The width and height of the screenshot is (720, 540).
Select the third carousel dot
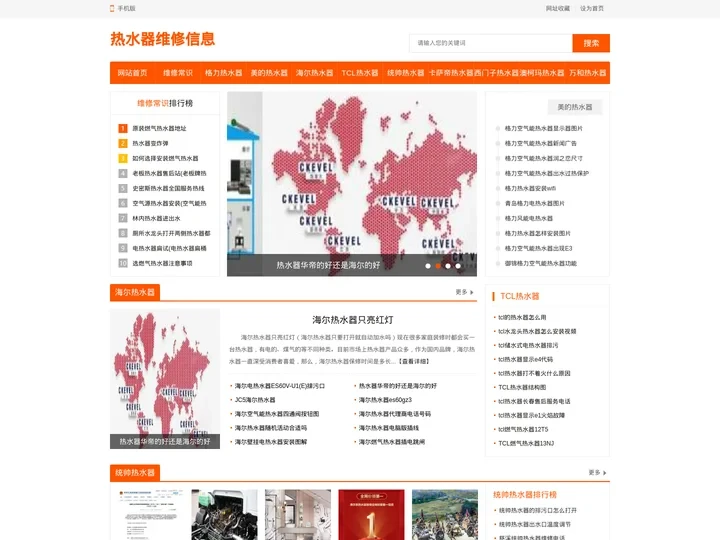[448, 266]
